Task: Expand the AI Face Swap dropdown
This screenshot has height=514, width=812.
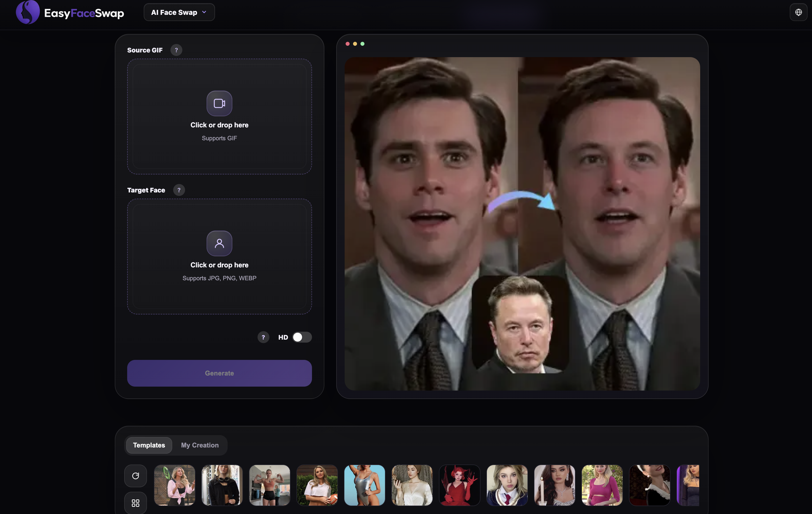Action: coord(179,12)
